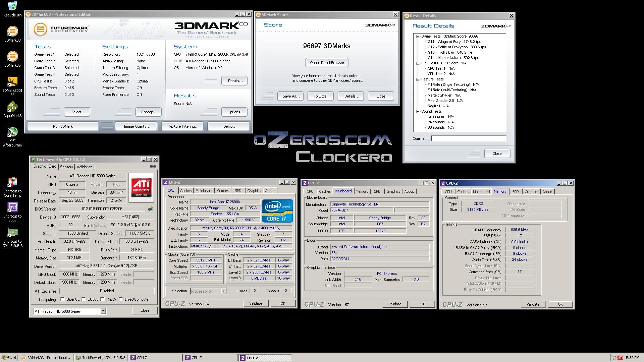Image resolution: width=644 pixels, height=362 pixels.
Task: Click into the Comment field
Action: 469,138
